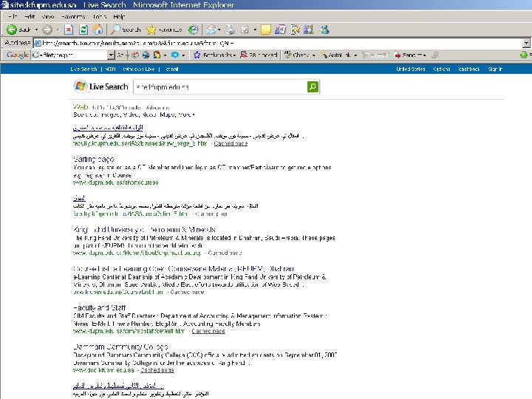Click the Live Search query text box
This screenshot has width=532, height=399.
pyautogui.click(x=220, y=87)
